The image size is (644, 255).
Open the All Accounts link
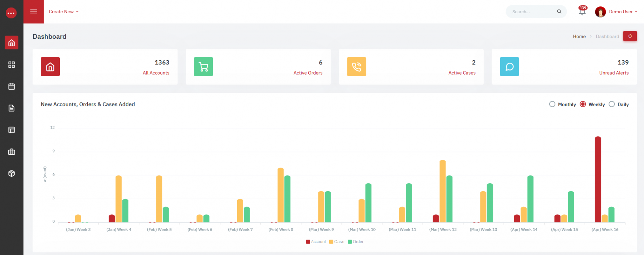156,73
